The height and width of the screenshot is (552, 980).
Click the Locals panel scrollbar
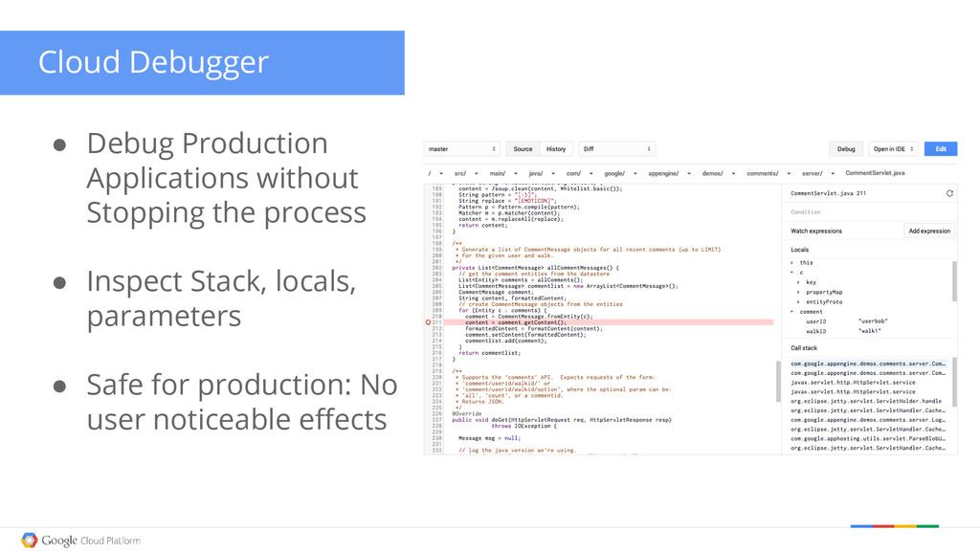954,281
